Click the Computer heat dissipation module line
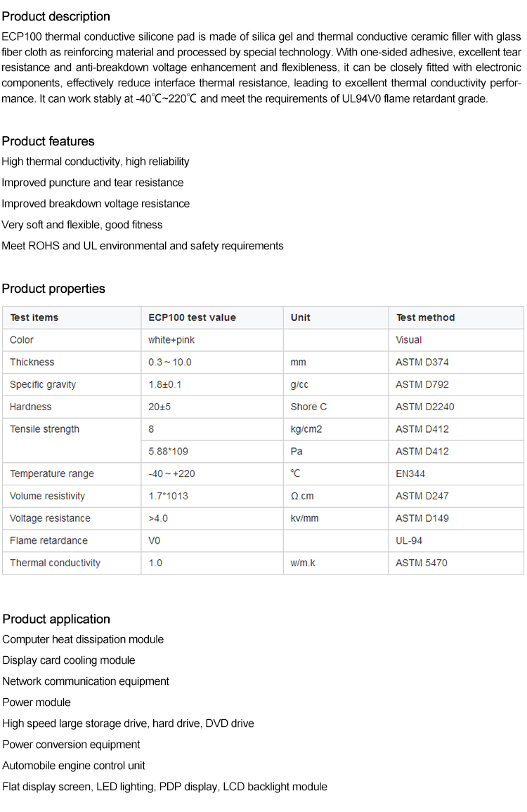527x812 pixels. (x=83, y=639)
